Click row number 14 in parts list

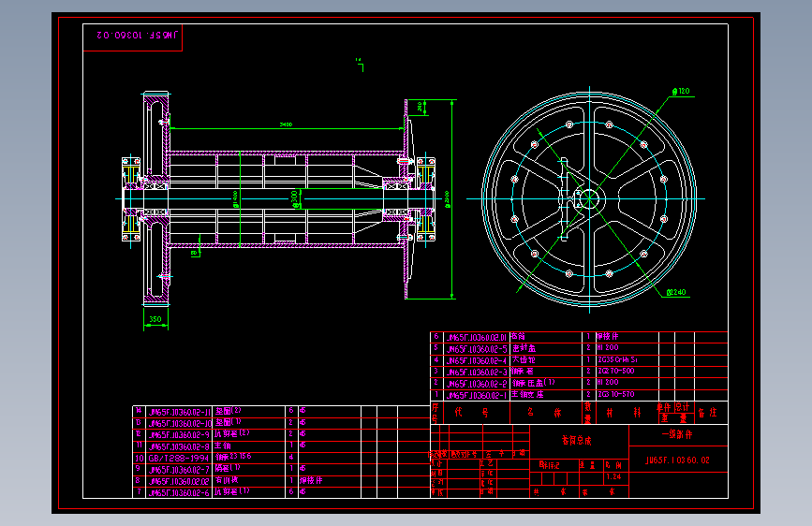click(x=139, y=410)
